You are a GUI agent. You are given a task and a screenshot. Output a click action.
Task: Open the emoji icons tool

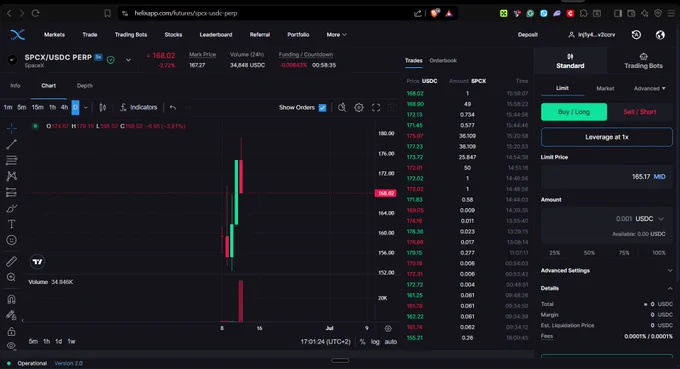11,240
